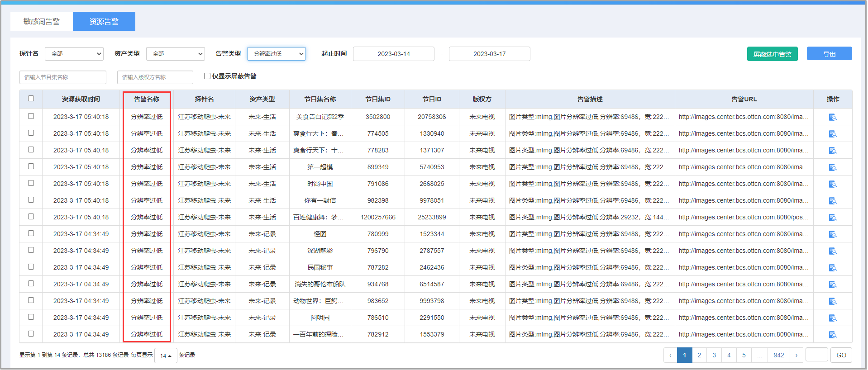This screenshot has width=868, height=370.
Task: Toggle the 仅显示屏蔽告警 checkbox
Action: point(207,76)
